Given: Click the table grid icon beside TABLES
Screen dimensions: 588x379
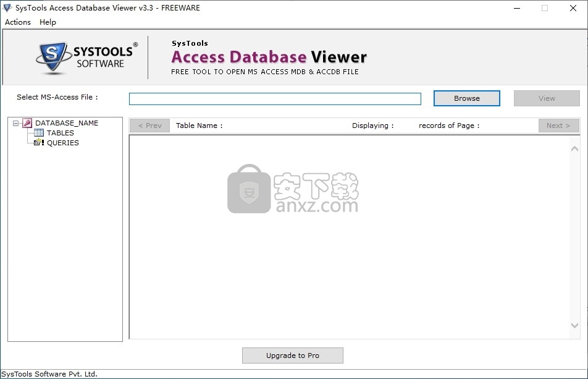Looking at the screenshot, I should tap(39, 133).
